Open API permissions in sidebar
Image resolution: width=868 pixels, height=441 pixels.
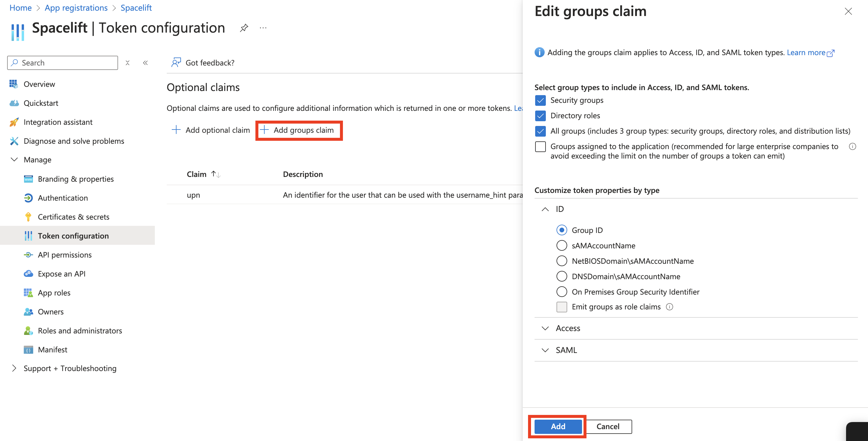(x=65, y=255)
